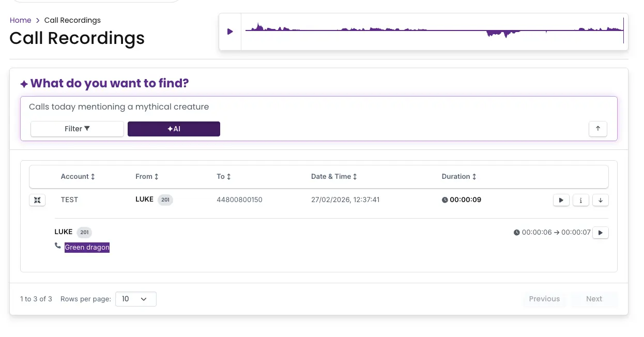Navigate to Home via the breadcrumb
Viewport: 644px width, 337px height.
click(x=20, y=20)
